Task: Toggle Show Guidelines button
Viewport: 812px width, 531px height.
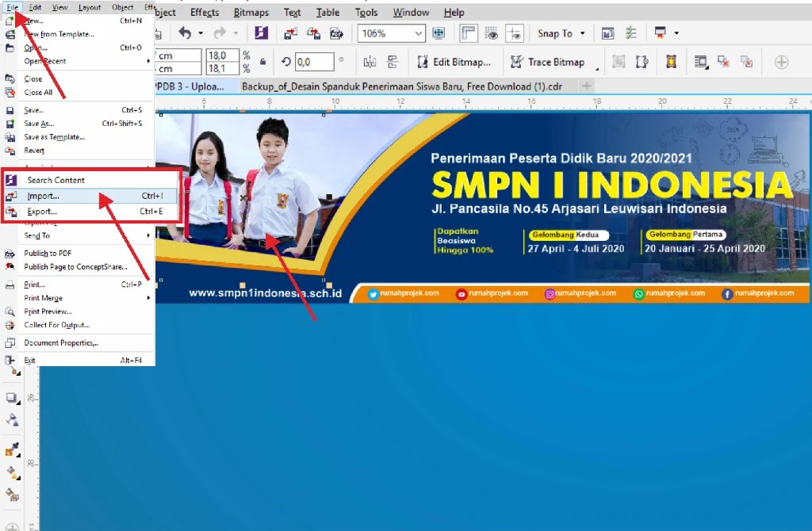Action: pyautogui.click(x=514, y=33)
